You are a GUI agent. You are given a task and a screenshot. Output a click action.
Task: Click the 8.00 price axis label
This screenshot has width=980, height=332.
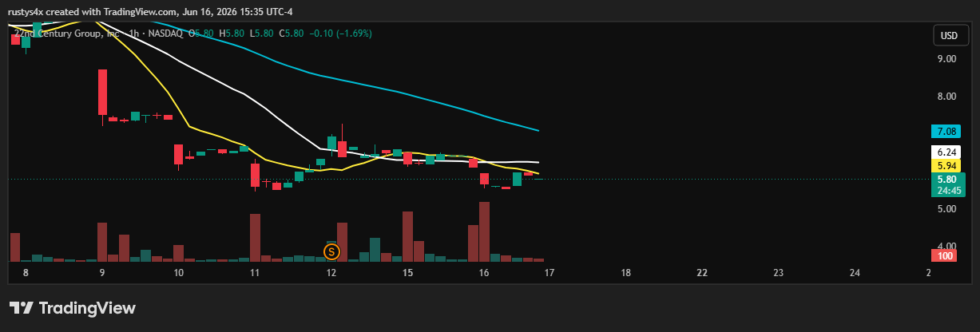947,97
